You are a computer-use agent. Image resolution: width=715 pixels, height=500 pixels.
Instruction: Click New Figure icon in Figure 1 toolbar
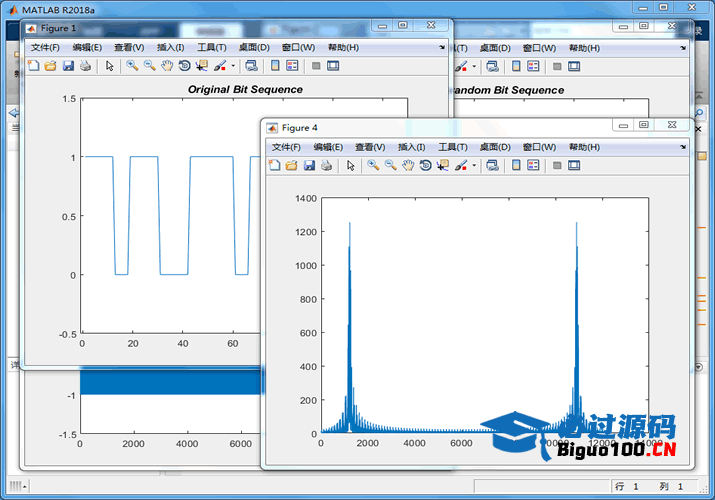click(33, 66)
